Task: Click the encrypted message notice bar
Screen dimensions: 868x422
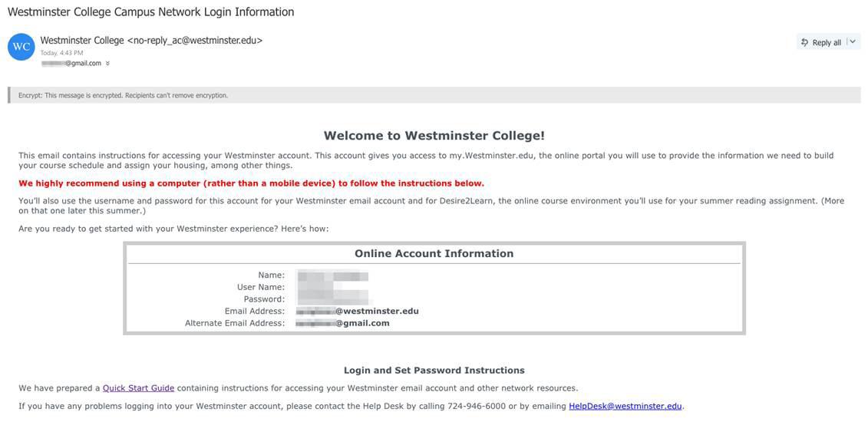Action: point(434,95)
